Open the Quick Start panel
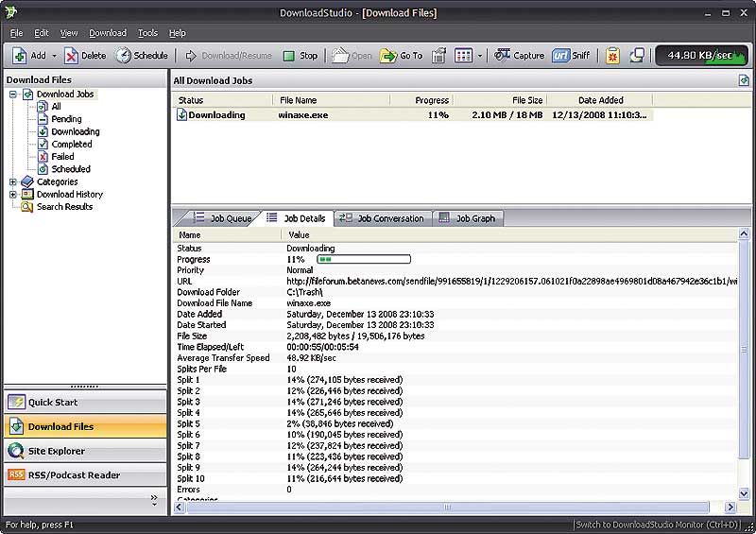 pos(85,402)
